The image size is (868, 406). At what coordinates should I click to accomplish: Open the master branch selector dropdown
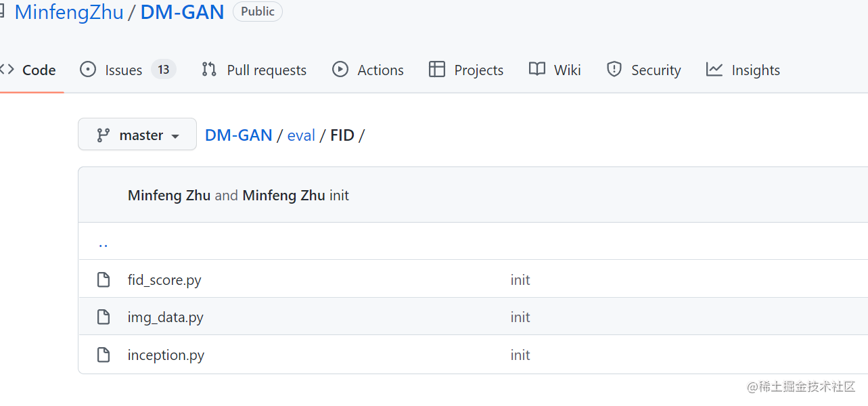pos(137,134)
